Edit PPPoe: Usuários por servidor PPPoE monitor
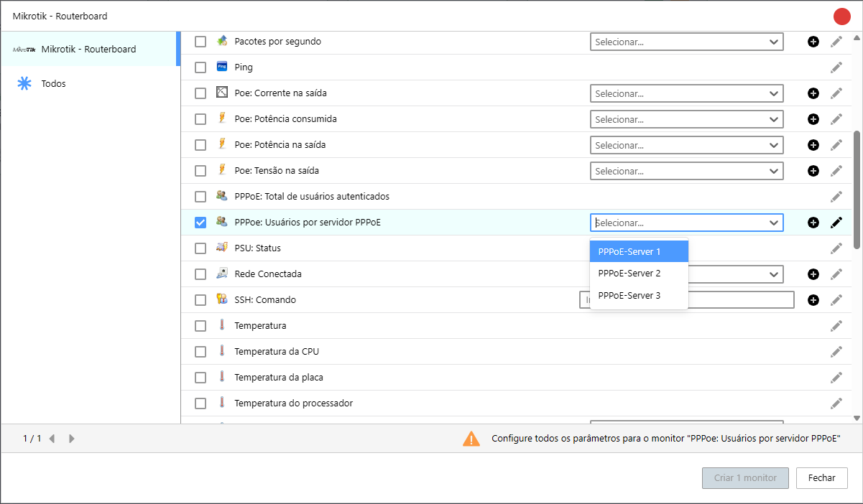Viewport: 863px width, 504px height. [836, 223]
